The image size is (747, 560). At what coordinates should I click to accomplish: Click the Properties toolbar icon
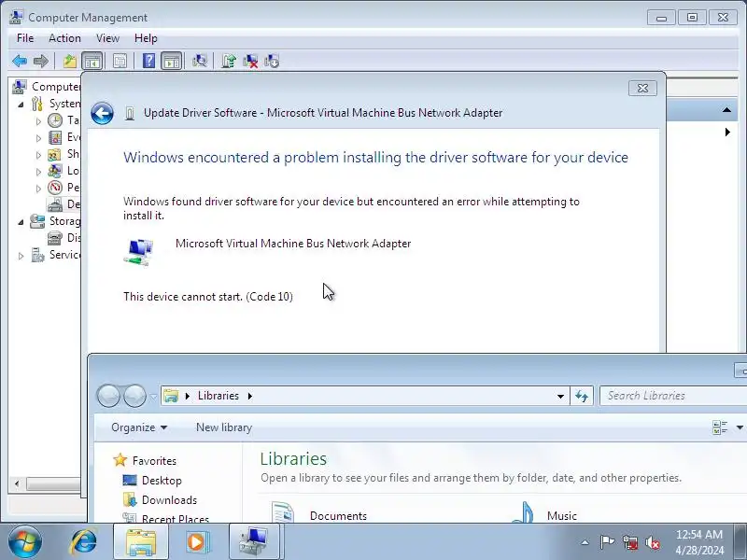120,61
